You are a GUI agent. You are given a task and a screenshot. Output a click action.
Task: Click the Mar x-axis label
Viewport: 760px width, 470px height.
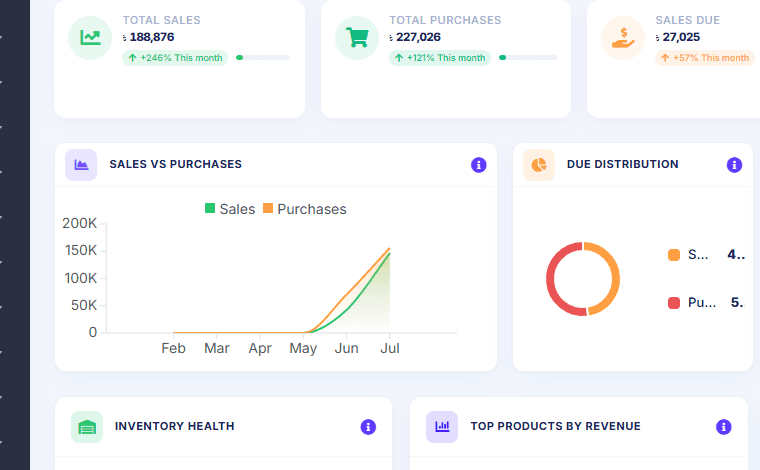coord(217,348)
